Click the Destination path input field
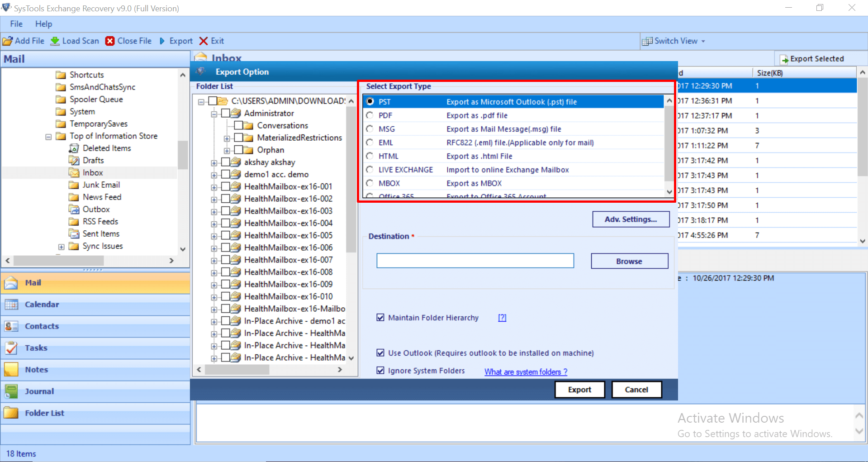Viewport: 868px width, 462px height. pos(475,261)
